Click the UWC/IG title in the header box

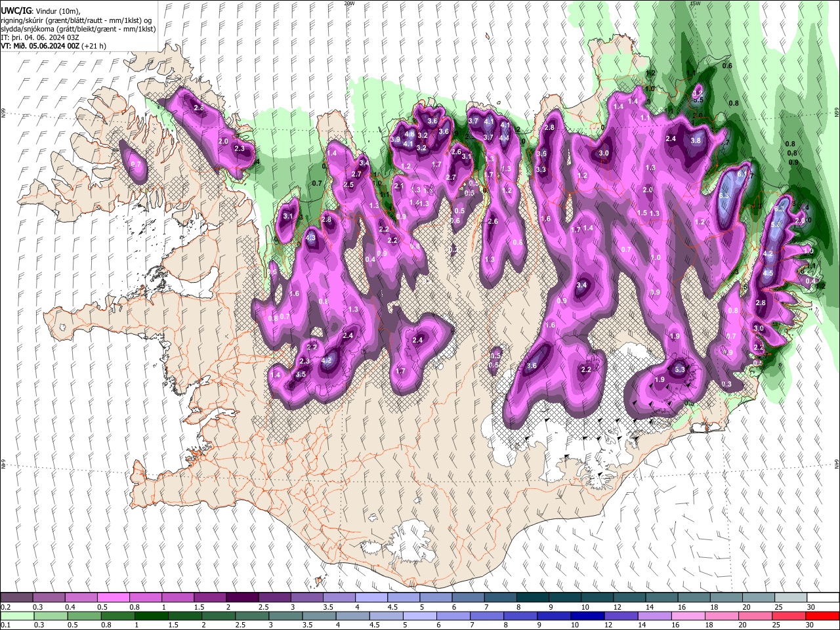[15, 10]
